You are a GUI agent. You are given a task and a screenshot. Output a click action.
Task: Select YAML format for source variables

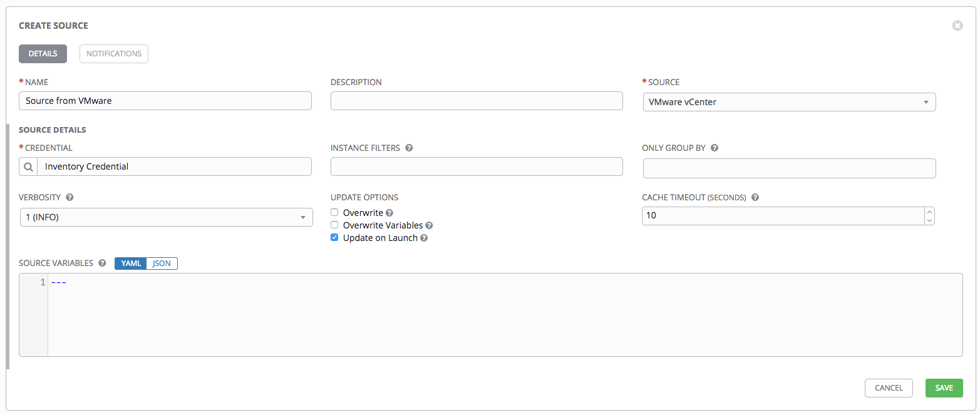point(131,264)
